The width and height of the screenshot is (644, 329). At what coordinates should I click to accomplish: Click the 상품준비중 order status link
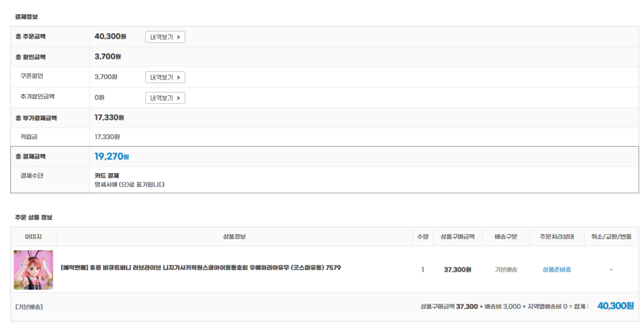pyautogui.click(x=557, y=269)
